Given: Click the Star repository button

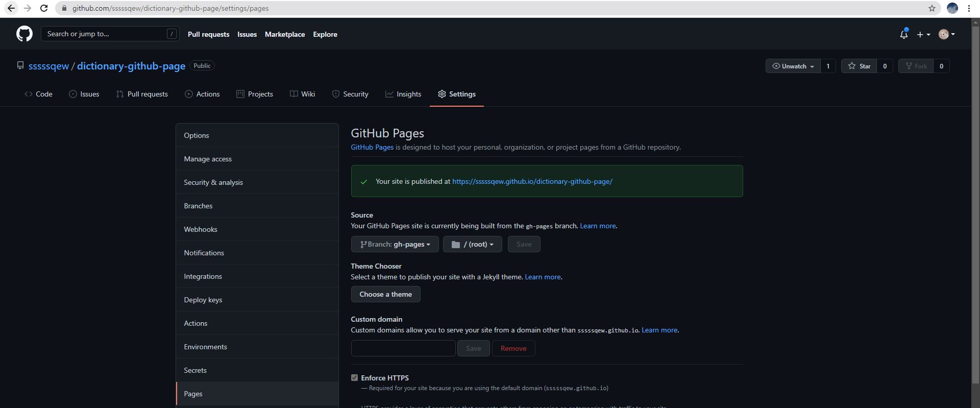Looking at the screenshot, I should click(859, 66).
